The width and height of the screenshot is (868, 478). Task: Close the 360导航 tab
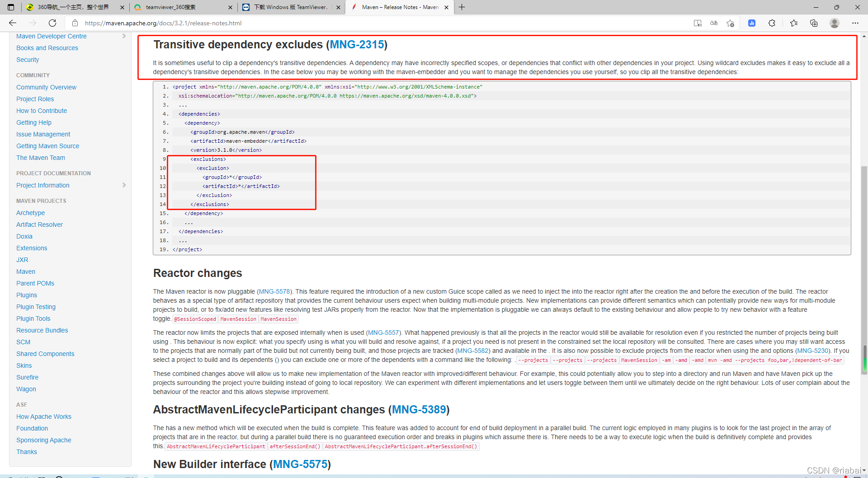[122, 7]
